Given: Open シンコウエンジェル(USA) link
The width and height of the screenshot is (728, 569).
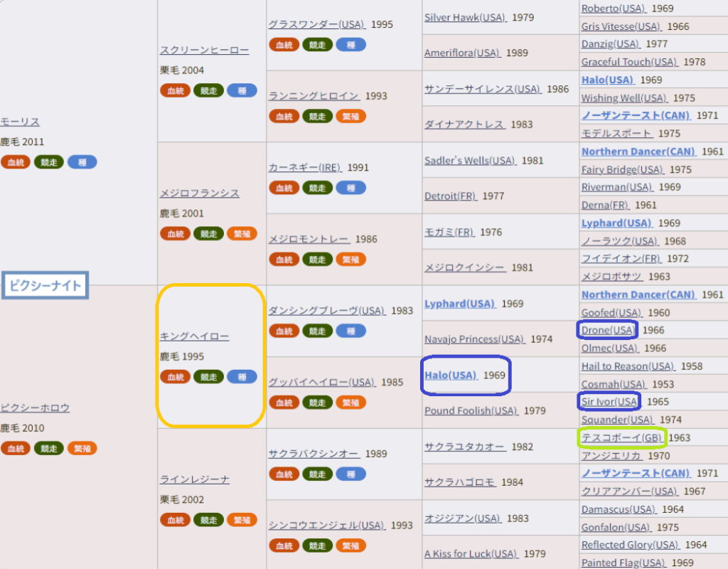Looking at the screenshot, I should (327, 526).
